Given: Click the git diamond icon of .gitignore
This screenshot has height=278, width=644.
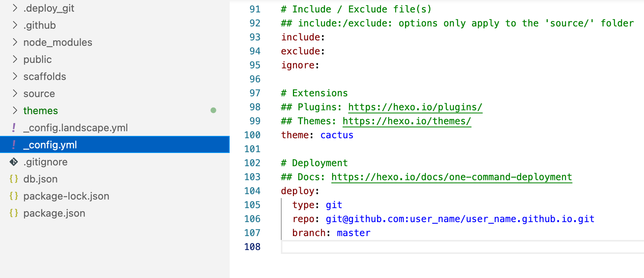Looking at the screenshot, I should [14, 162].
